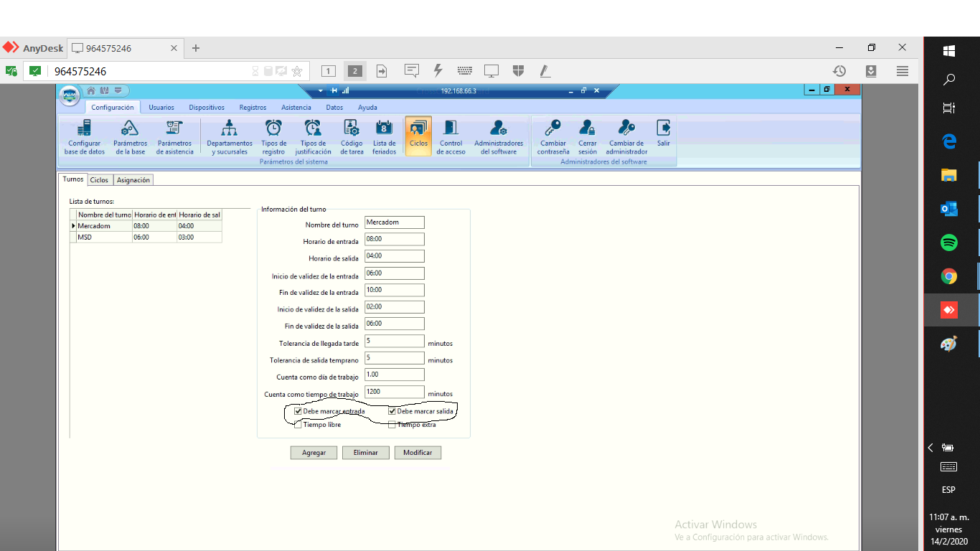
Task: Click the Horario de entrada field
Action: click(x=395, y=239)
